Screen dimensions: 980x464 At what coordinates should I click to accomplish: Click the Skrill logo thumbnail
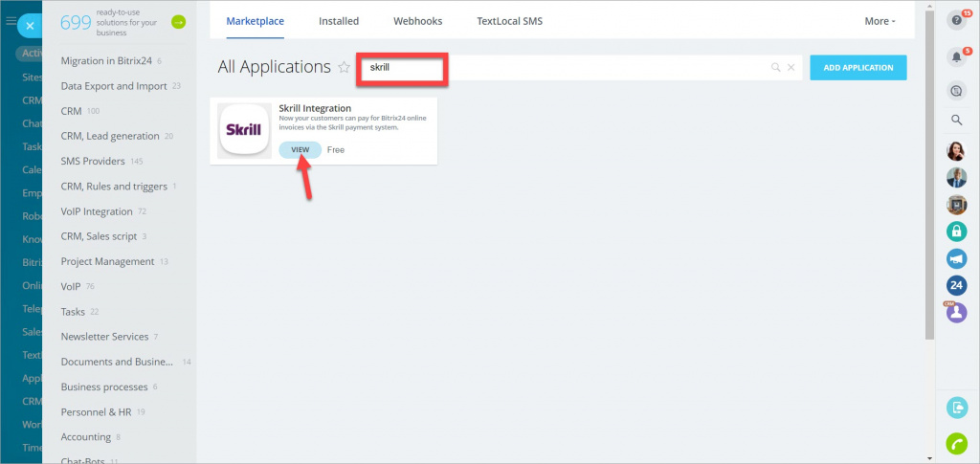coord(245,131)
